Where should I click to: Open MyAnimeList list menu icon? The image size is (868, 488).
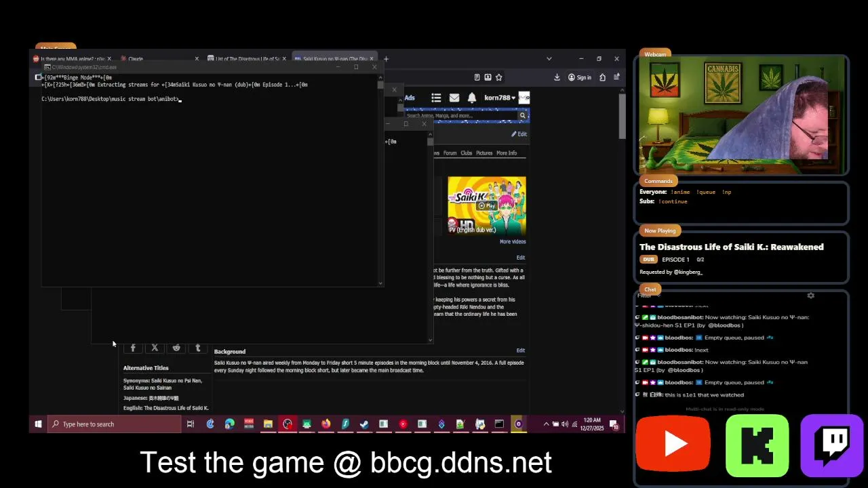tap(436, 98)
